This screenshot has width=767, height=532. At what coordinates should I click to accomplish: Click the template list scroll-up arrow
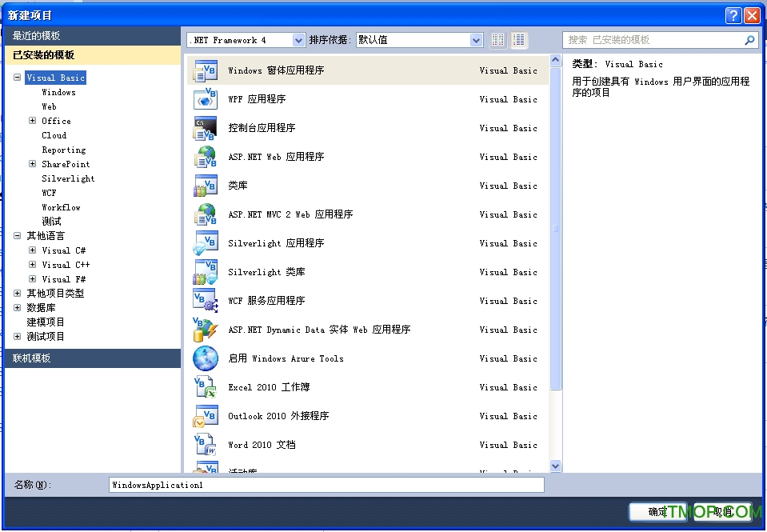[555, 60]
